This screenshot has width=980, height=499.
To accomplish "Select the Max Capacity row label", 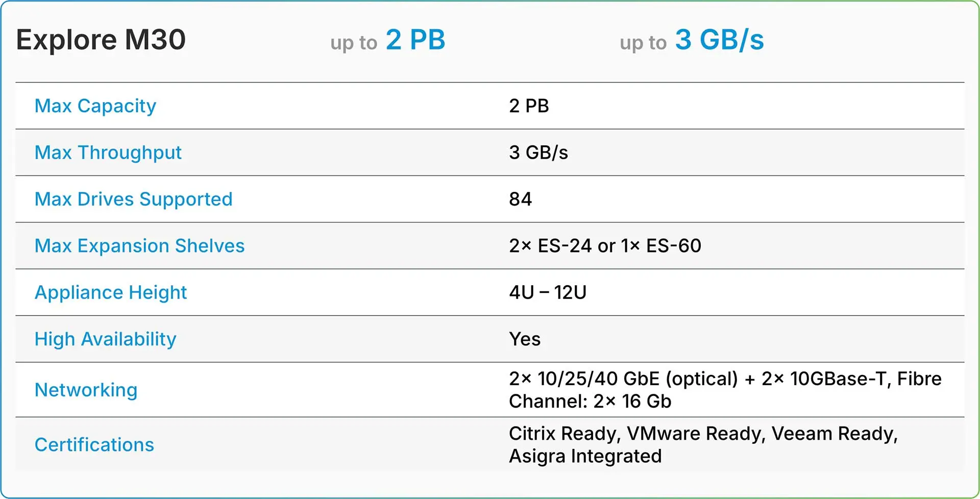I will pos(95,106).
